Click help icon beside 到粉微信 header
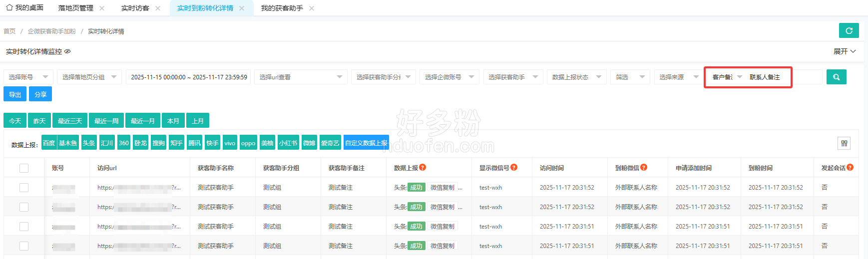868x259 pixels. point(644,168)
